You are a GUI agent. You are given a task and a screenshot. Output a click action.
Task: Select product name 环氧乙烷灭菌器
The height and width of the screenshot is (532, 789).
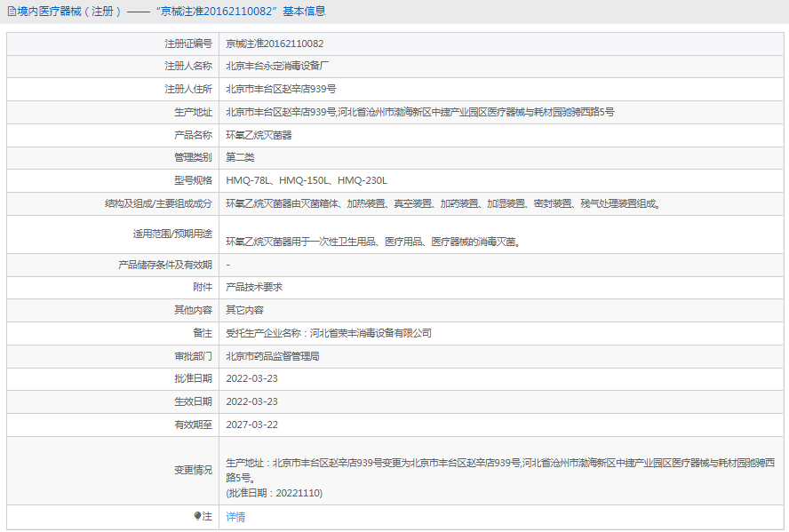pos(259,135)
